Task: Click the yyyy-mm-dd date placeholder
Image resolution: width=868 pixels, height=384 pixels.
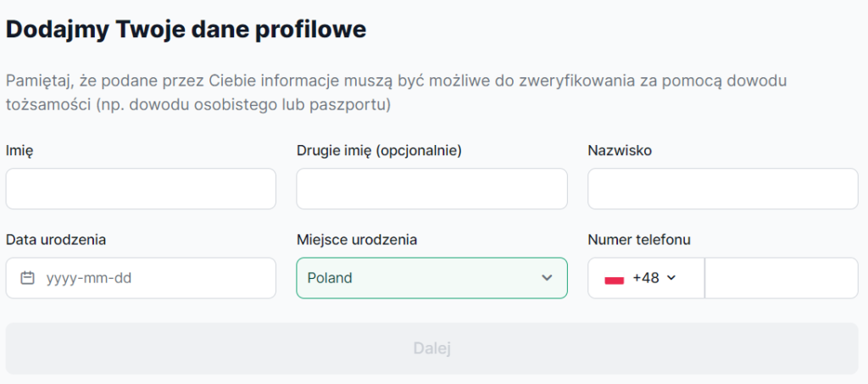Action: [89, 278]
